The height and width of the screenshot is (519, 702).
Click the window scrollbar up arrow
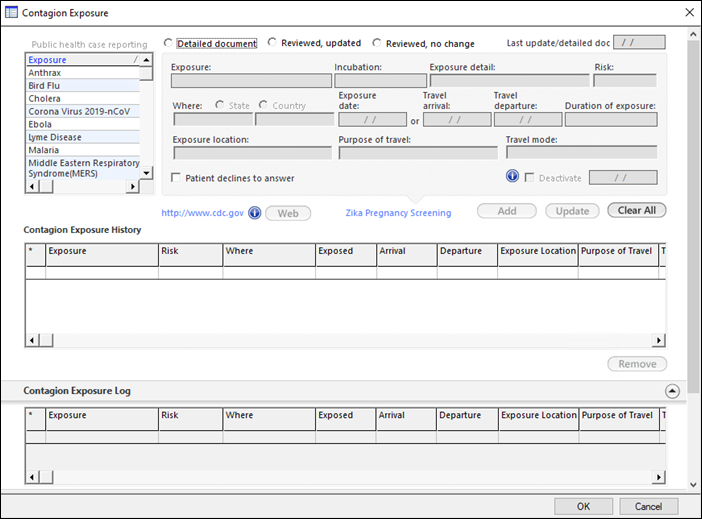tap(693, 34)
